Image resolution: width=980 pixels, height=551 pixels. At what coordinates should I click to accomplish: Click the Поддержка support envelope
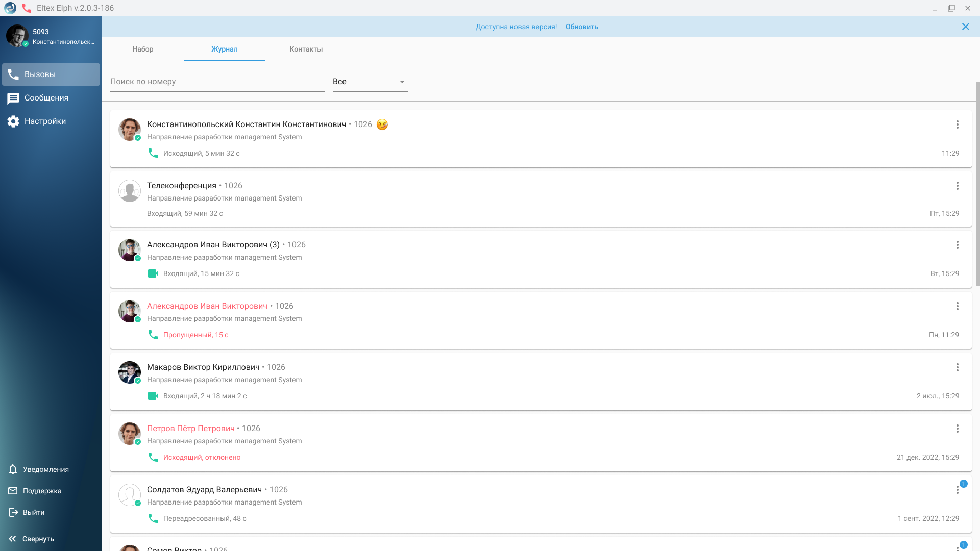[x=13, y=491]
